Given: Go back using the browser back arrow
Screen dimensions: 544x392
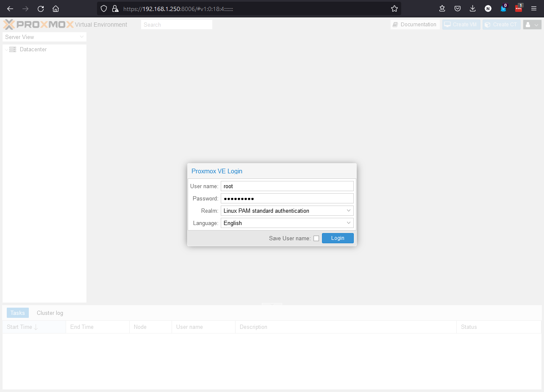Looking at the screenshot, I should click(10, 8).
